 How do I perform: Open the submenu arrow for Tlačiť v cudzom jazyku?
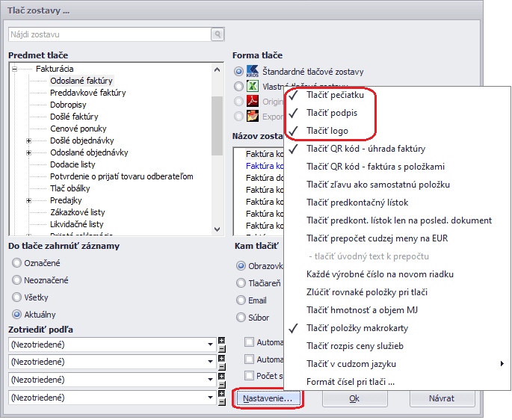coord(502,364)
